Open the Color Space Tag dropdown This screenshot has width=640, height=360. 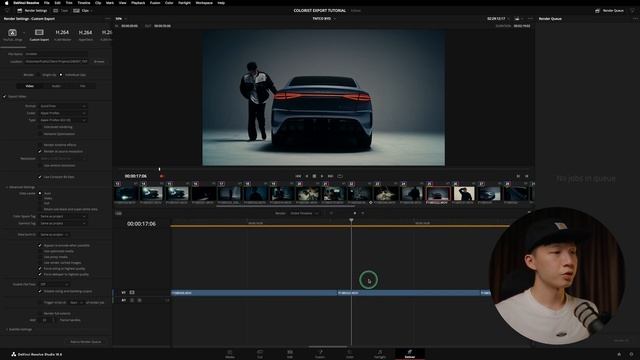[63, 216]
